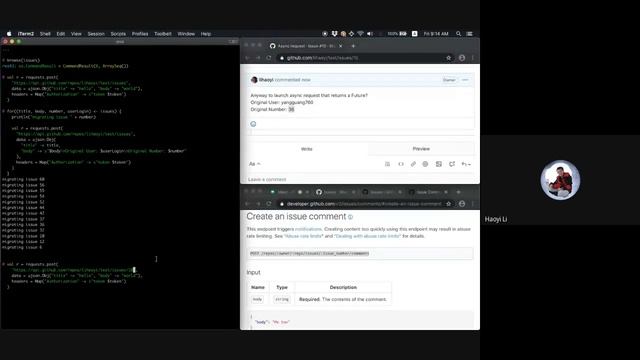Image resolution: width=640 pixels, height=360 pixels.
Task: Open the comment options ellipsis menu
Action: coord(465,80)
